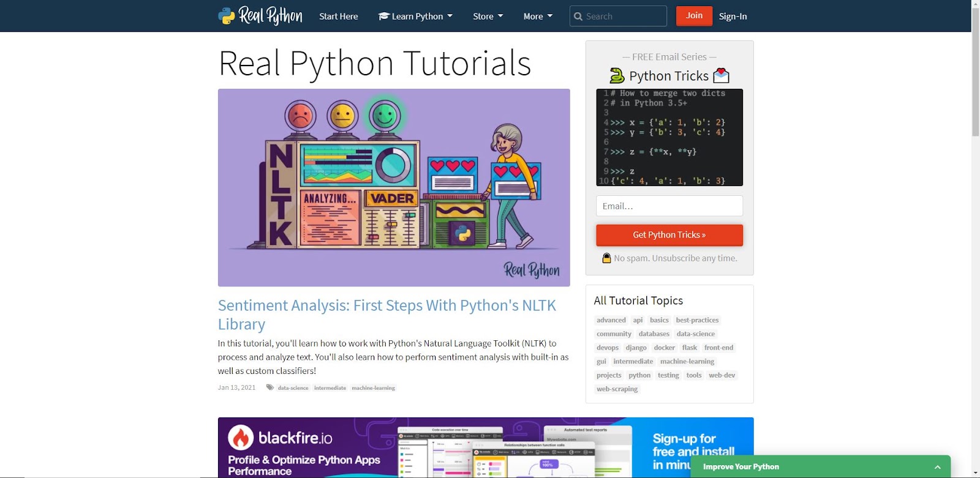Image resolution: width=980 pixels, height=478 pixels.
Task: Open machine-learning tag in All Tutorial Topics
Action: tap(687, 362)
